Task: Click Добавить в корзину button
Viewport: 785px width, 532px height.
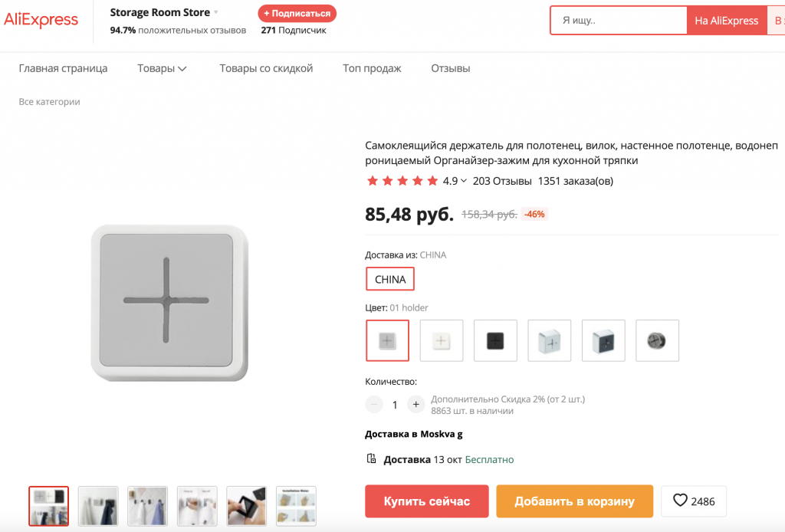Action: point(574,501)
